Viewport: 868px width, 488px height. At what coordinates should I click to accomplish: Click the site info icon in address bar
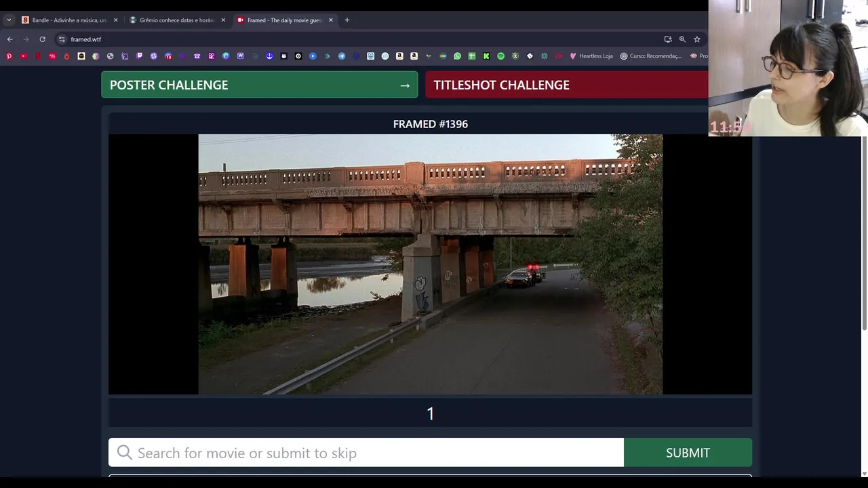(62, 39)
